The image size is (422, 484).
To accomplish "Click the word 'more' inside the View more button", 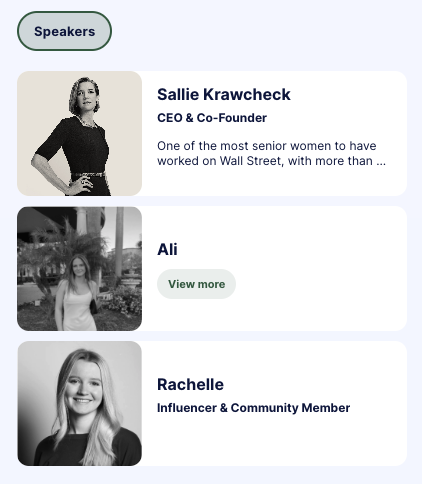I will click(x=212, y=284).
